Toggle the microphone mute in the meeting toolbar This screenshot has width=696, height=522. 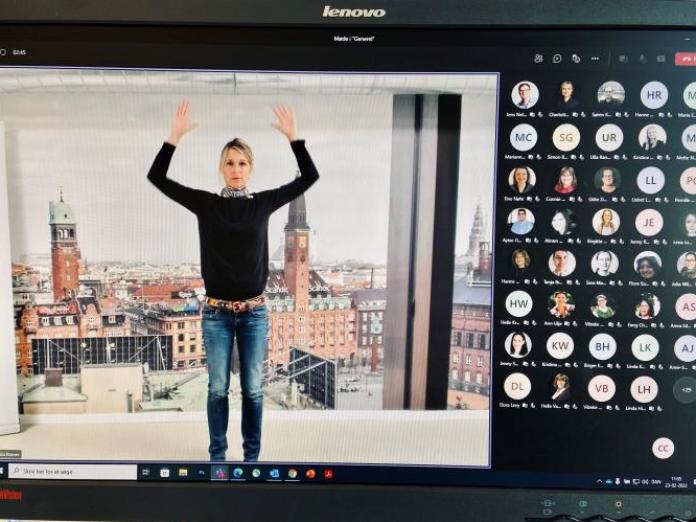(x=642, y=59)
